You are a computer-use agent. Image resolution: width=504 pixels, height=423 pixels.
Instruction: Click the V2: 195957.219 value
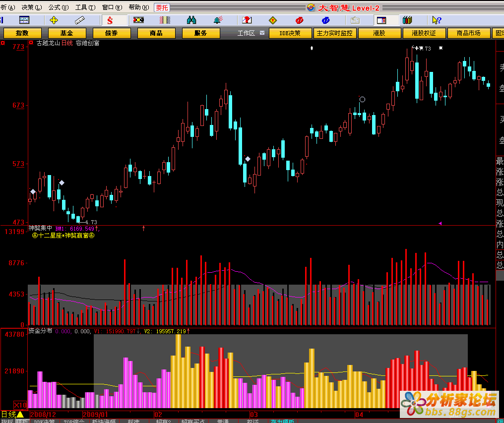coord(165,331)
